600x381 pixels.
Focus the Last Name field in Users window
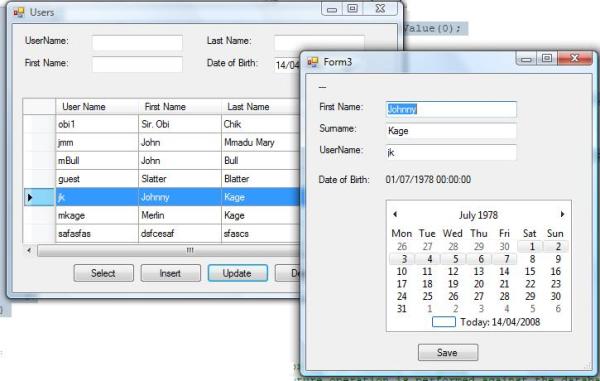pyautogui.click(x=319, y=42)
